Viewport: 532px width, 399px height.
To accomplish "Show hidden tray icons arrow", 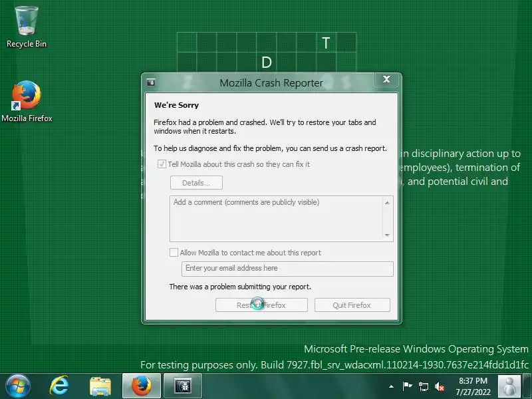I will 391,386.
